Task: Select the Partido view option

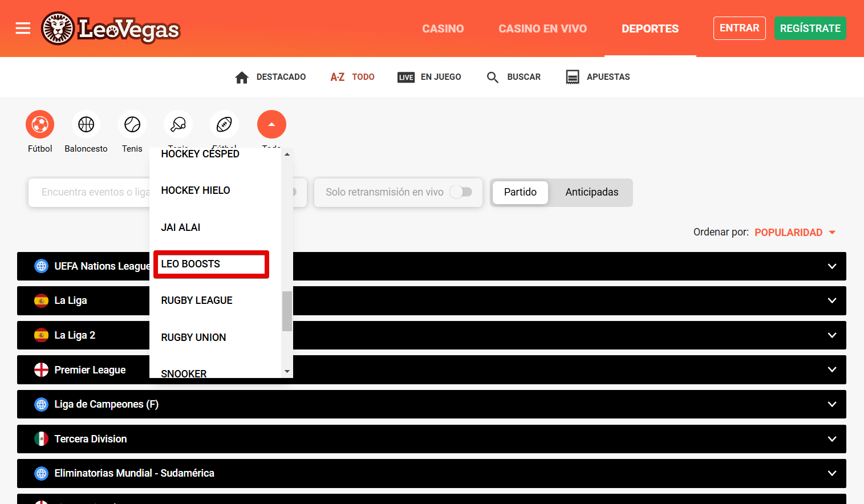Action: 520,192
